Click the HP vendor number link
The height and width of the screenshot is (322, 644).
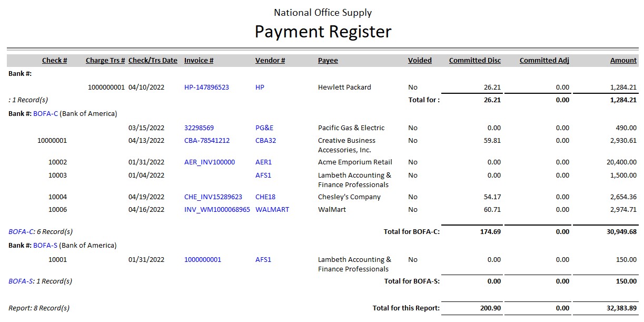tap(260, 87)
